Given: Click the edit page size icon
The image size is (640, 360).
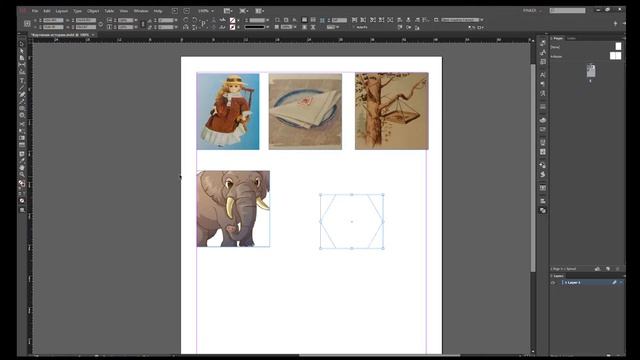Looking at the screenshot, I should pyautogui.click(x=598, y=269).
